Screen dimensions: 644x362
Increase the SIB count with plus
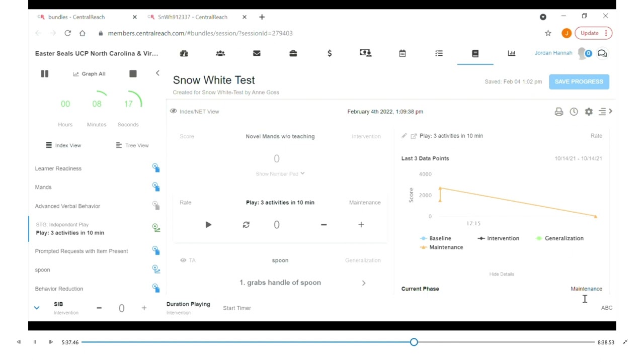[x=144, y=308]
